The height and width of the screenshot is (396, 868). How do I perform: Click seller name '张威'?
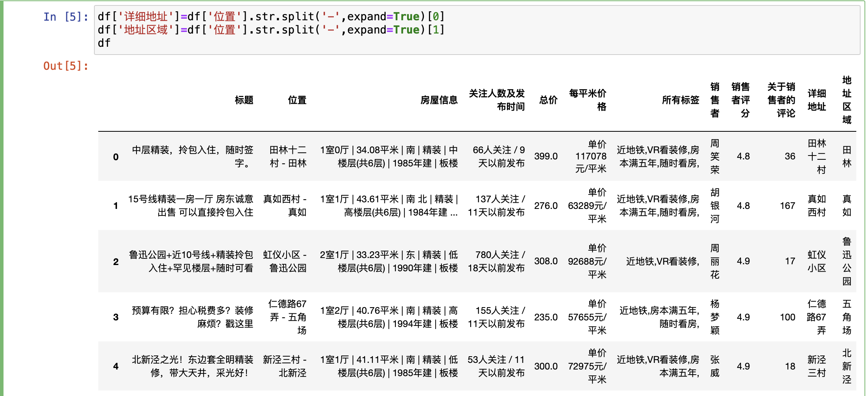coord(715,366)
